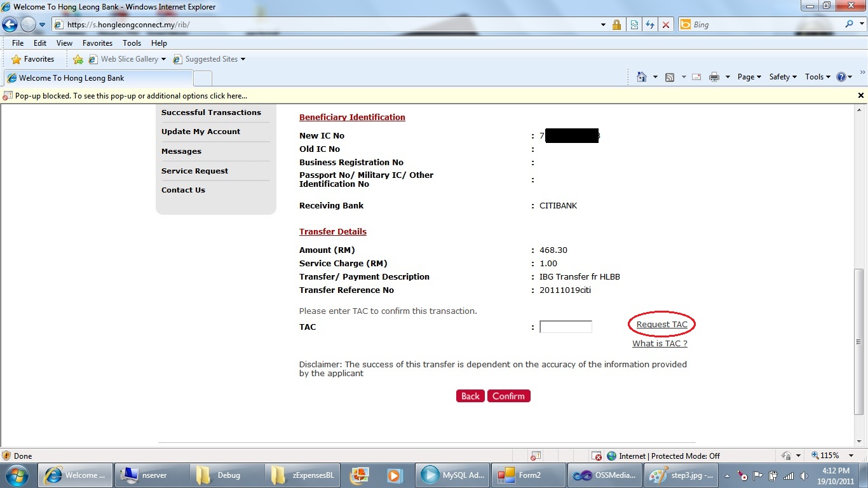Click the pop-up blocked information bar
This screenshot has width=868, height=488.
click(434, 95)
